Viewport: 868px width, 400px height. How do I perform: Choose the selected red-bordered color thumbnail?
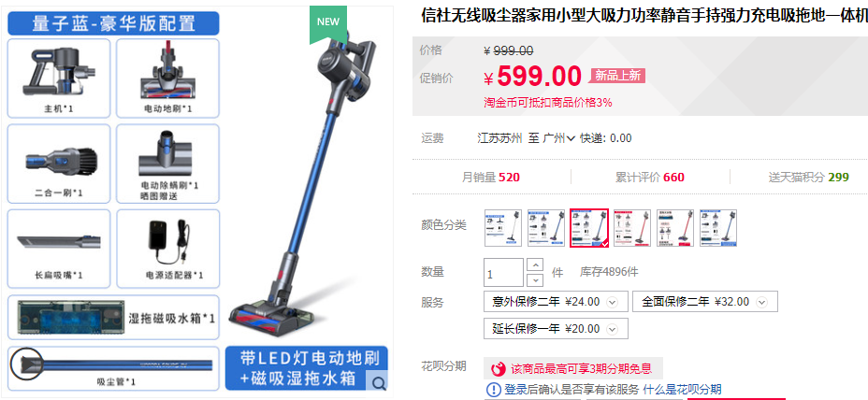(x=589, y=228)
